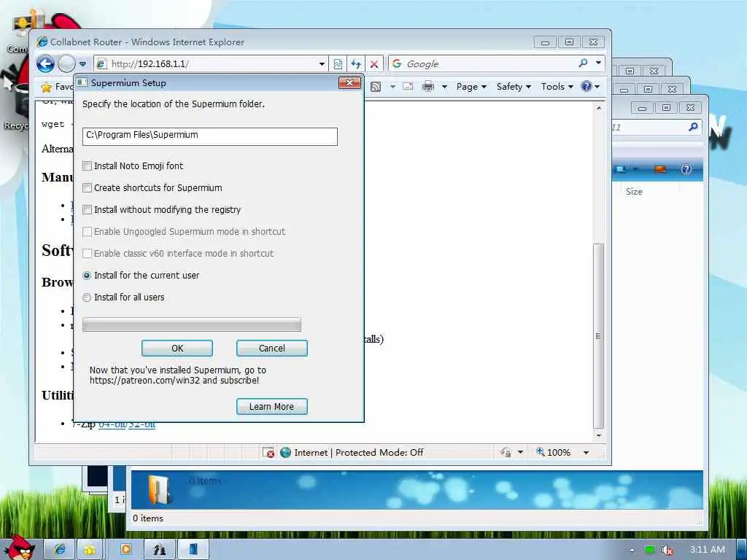Click the Size column header in Explorer
The image size is (747, 560).
point(634,192)
